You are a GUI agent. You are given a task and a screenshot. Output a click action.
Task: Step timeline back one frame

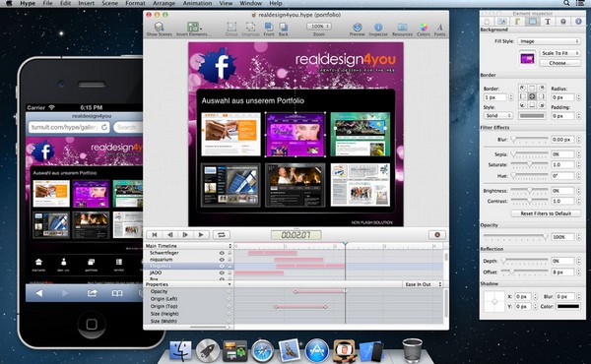coord(169,235)
